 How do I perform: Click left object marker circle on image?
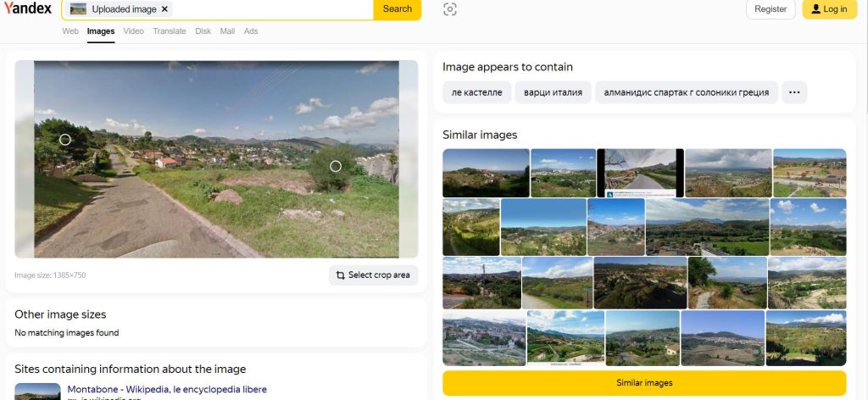[65, 139]
